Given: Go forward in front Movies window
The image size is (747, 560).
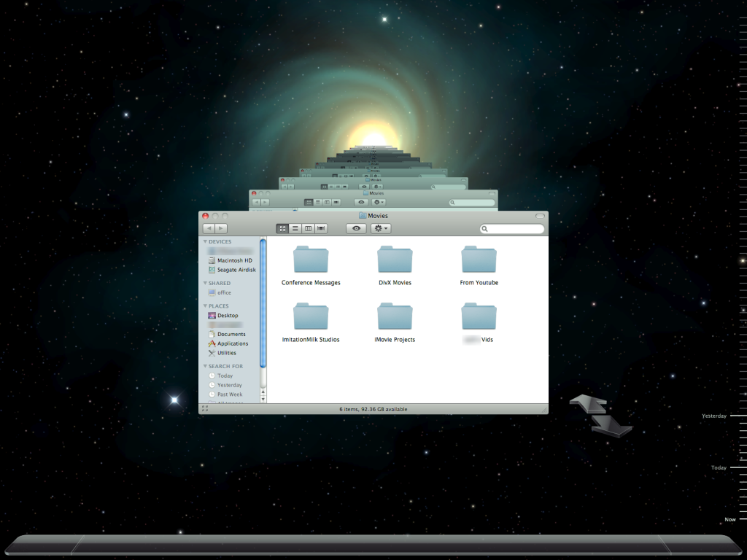Looking at the screenshot, I should click(x=221, y=228).
